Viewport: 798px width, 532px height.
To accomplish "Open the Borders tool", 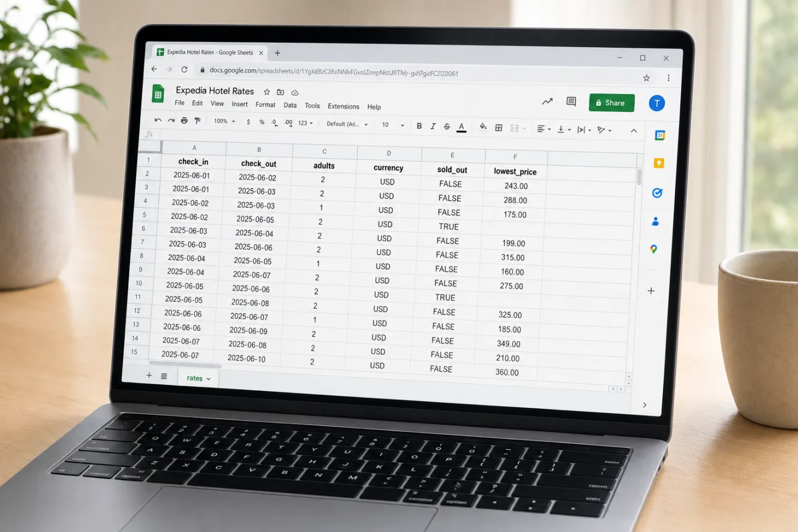I will pyautogui.click(x=499, y=128).
